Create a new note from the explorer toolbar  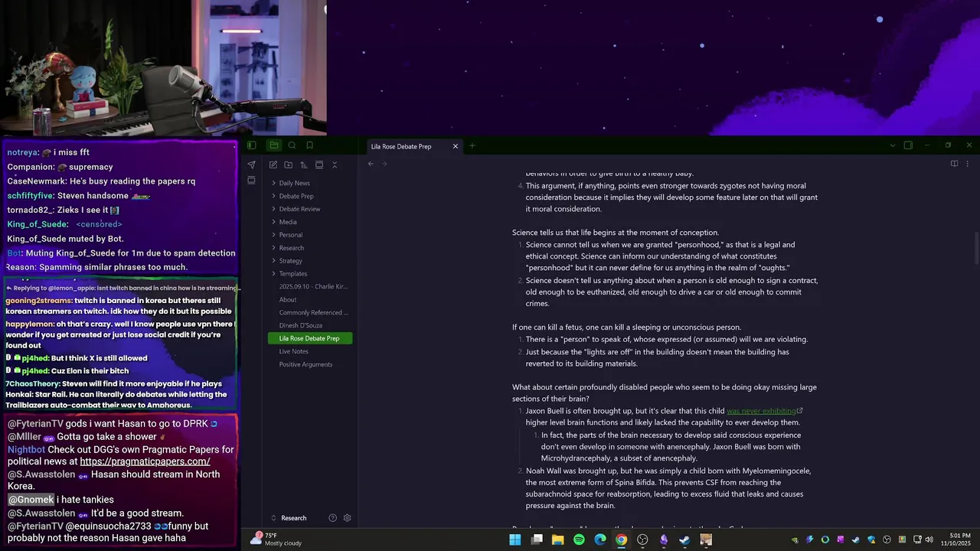[273, 165]
